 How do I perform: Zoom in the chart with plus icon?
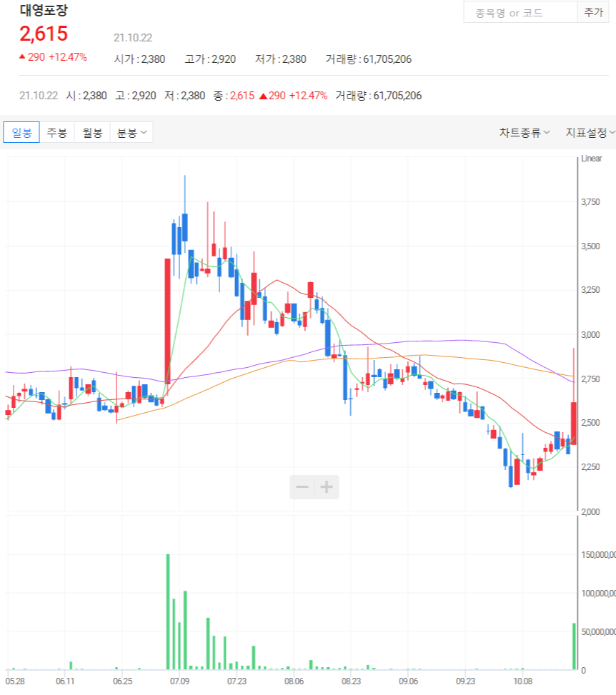327,487
